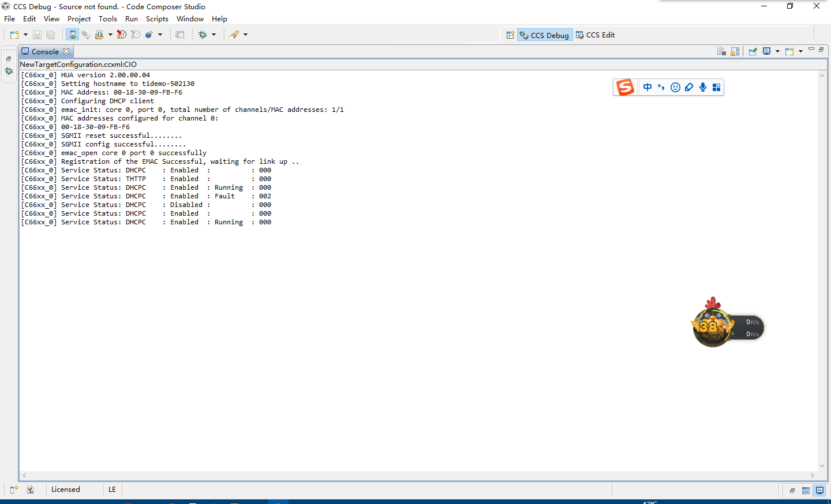Click the flashlight Search icon

[234, 35]
